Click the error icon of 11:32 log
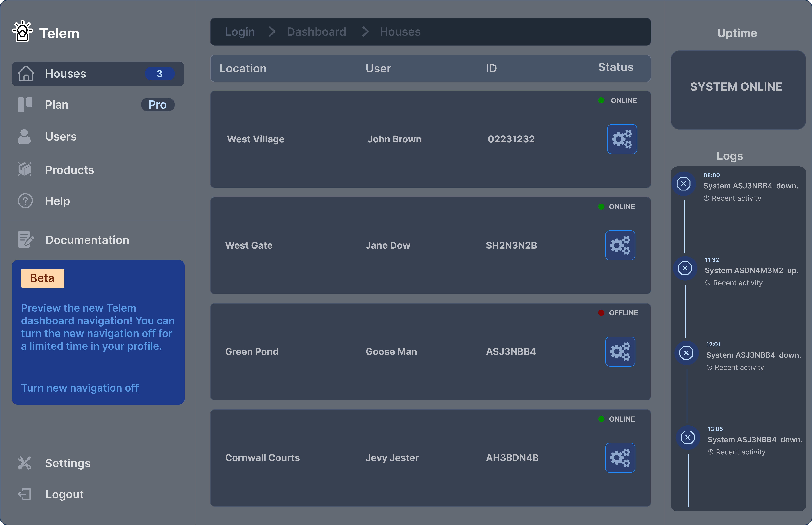 [685, 268]
